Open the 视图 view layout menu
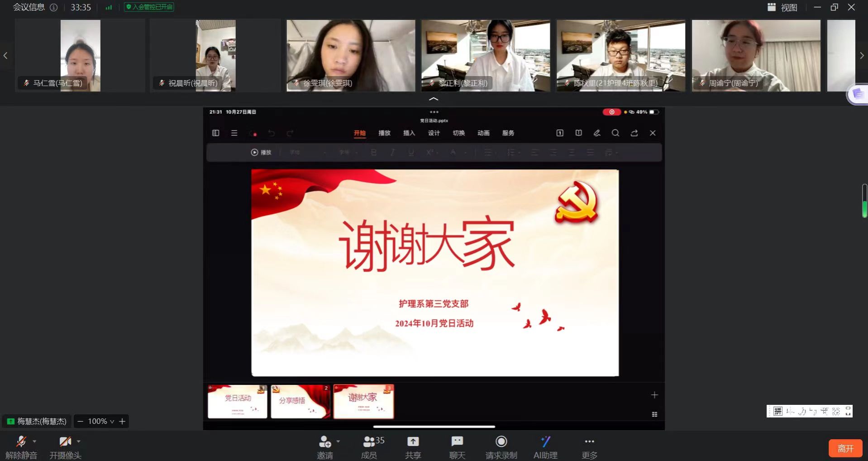Image resolution: width=868 pixels, height=461 pixels. pos(783,7)
